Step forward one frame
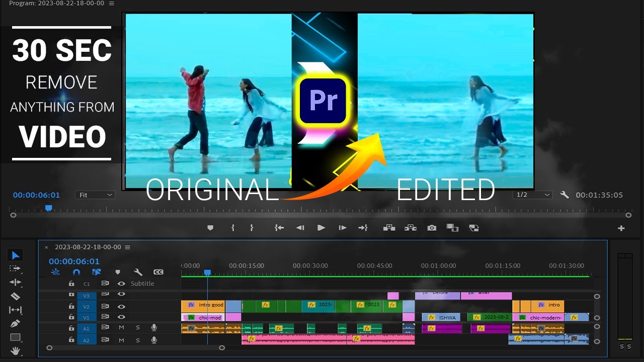644x362 pixels. 343,228
